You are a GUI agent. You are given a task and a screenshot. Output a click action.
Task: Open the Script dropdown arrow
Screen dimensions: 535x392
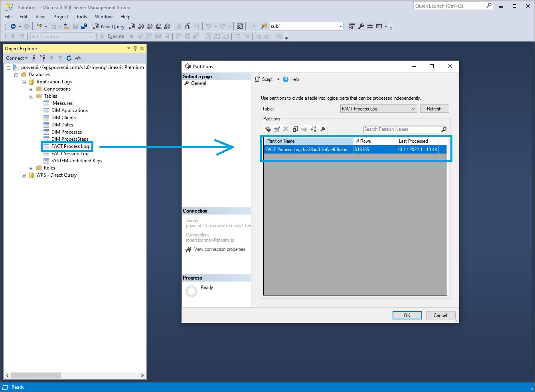pyautogui.click(x=279, y=79)
